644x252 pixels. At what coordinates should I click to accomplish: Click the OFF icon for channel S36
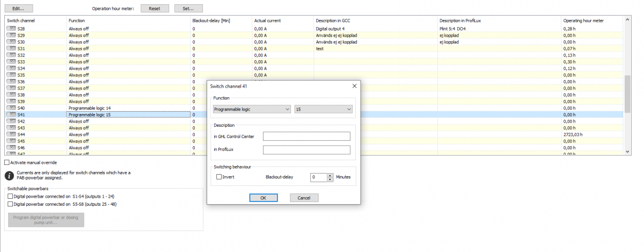point(11,82)
